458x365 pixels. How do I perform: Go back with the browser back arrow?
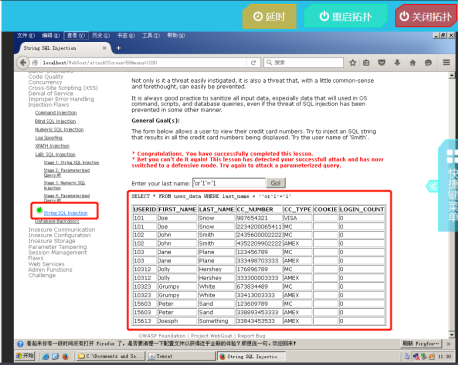tap(23, 62)
